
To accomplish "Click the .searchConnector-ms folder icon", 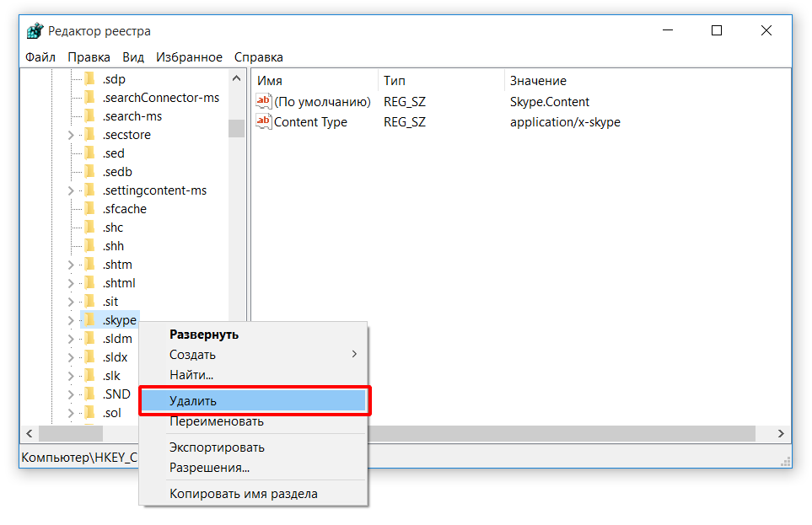I will coord(89,98).
